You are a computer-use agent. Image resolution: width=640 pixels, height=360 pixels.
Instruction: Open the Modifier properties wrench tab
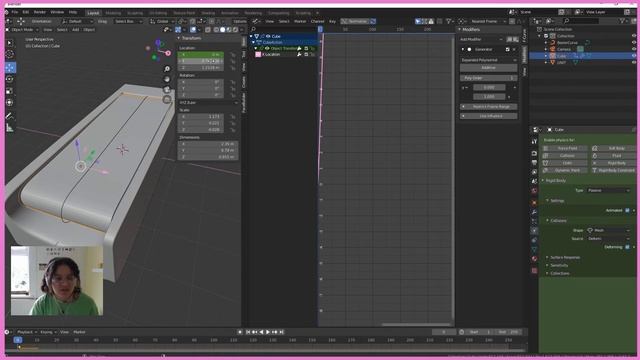pos(534,212)
